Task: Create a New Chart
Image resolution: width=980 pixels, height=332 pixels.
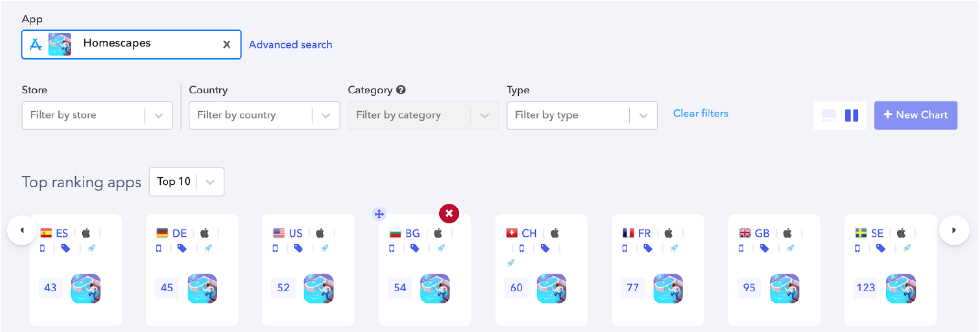Action: 915,115
